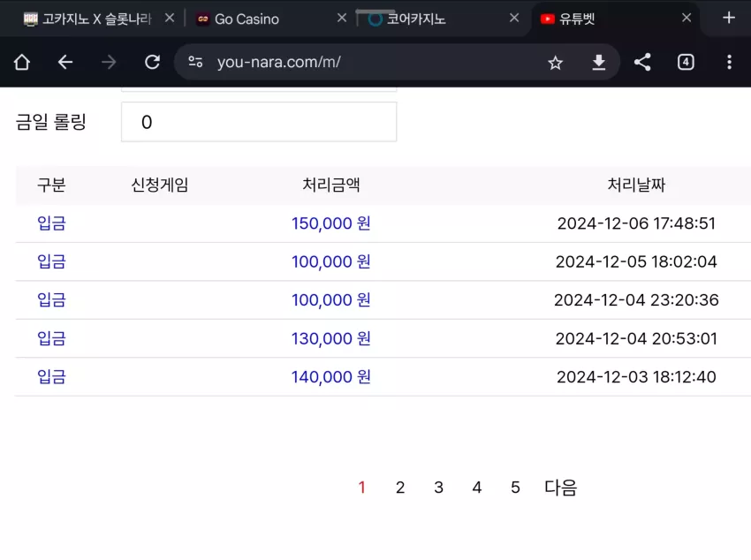Open the tab switcher showing 4 tabs
The image size is (751, 560).
click(x=686, y=62)
